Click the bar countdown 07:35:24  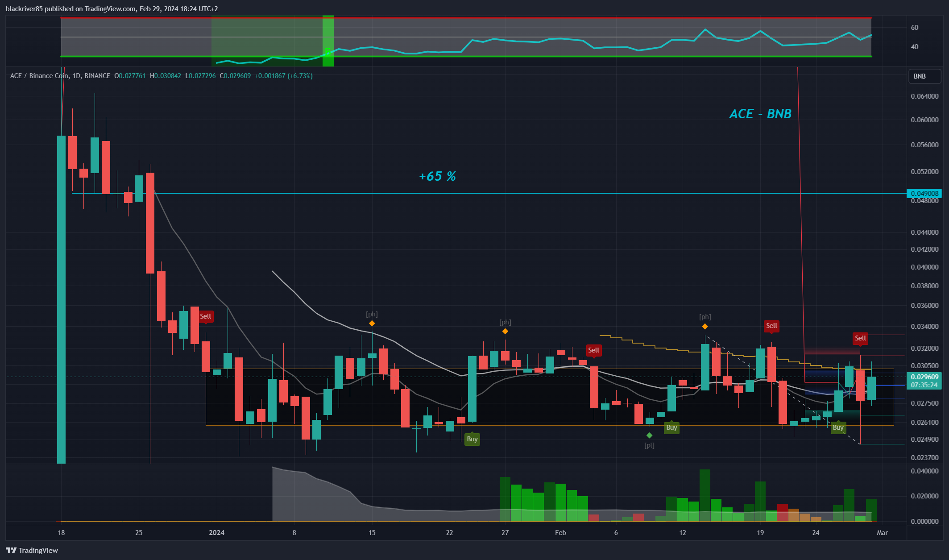pos(924,385)
